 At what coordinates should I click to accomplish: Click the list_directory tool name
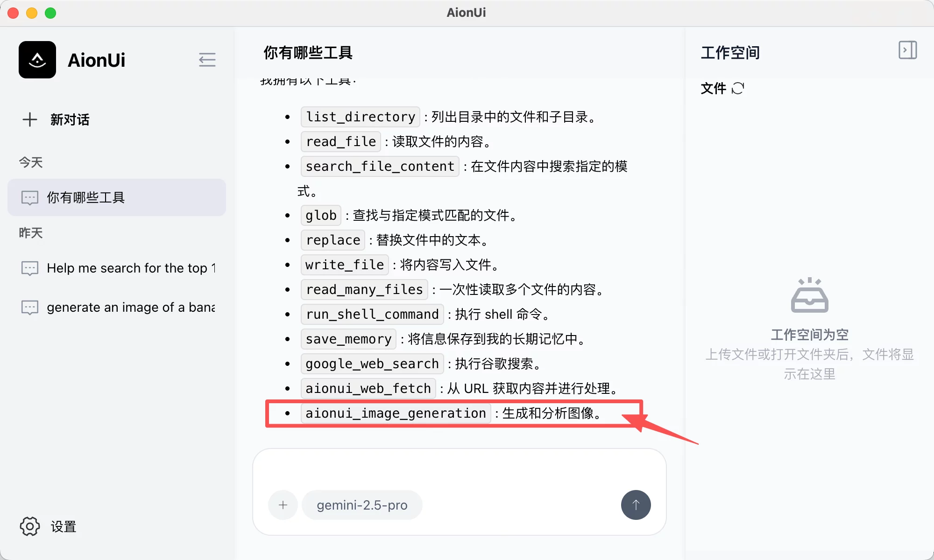(361, 117)
